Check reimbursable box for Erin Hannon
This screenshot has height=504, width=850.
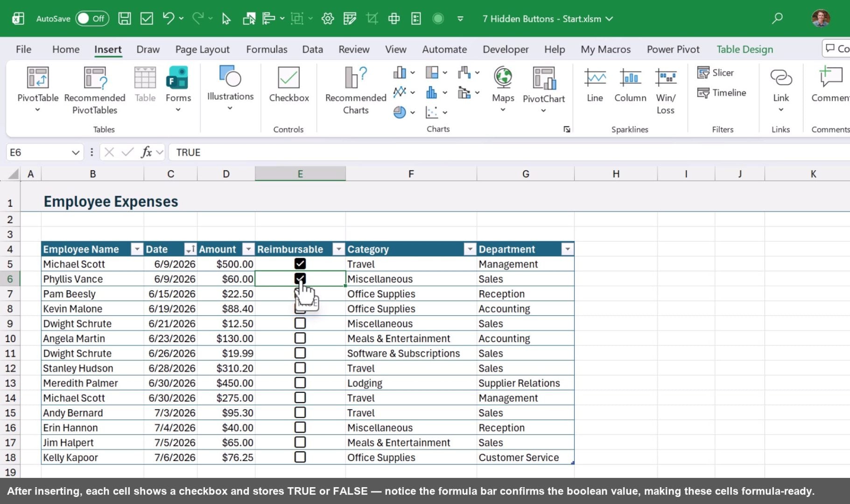300,427
